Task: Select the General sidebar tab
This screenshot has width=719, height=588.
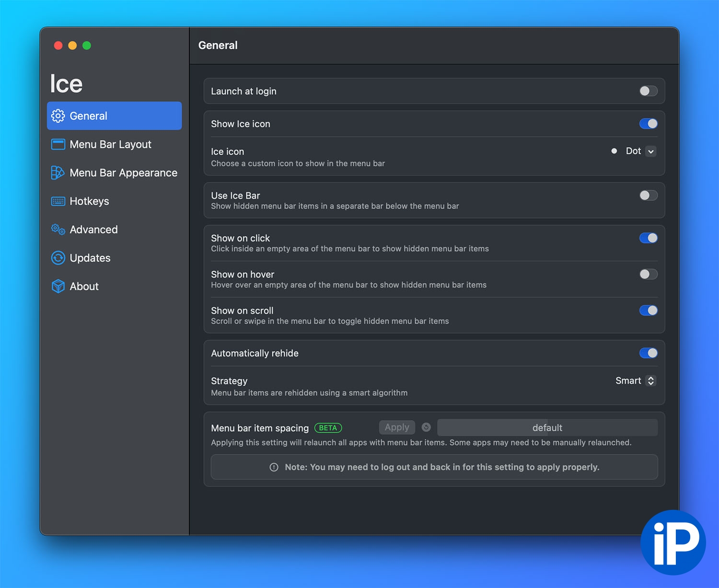Action: [114, 116]
